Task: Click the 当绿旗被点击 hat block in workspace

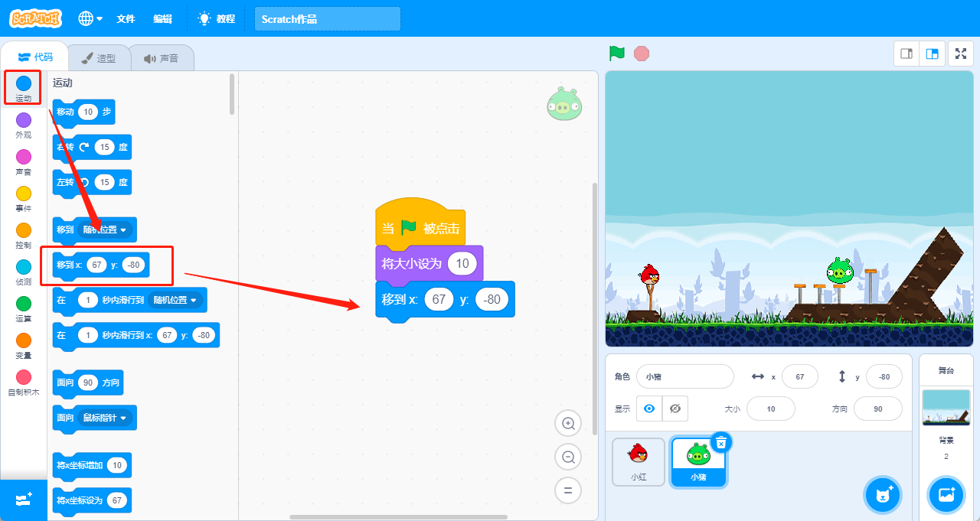Action: click(x=420, y=222)
